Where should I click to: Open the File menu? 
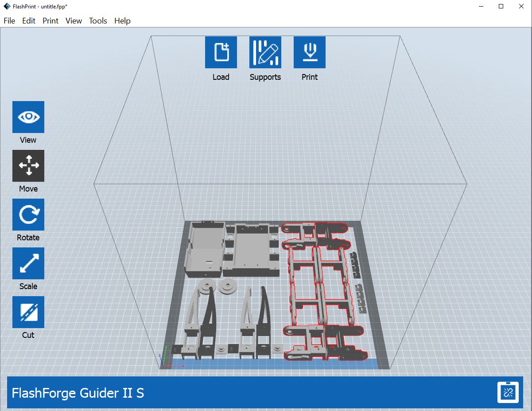point(9,21)
